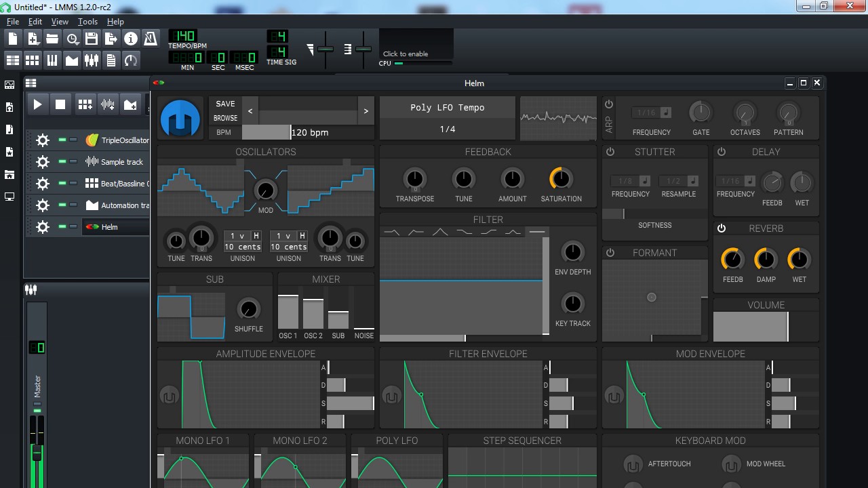This screenshot has width=868, height=488.
Task: Open Stutter frequency 1/8 sync selector
Action: tap(631, 181)
